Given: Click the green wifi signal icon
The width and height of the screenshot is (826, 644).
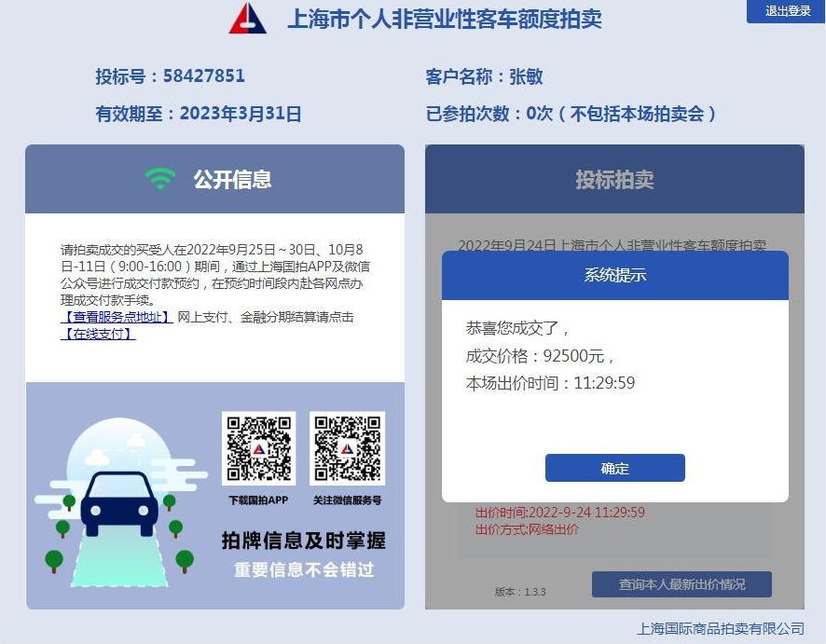Looking at the screenshot, I should [x=160, y=179].
